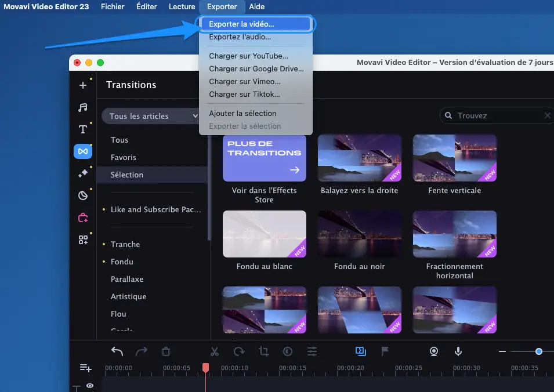This screenshot has width=554, height=392.
Task: Select the Artistique category
Action: tap(152, 296)
